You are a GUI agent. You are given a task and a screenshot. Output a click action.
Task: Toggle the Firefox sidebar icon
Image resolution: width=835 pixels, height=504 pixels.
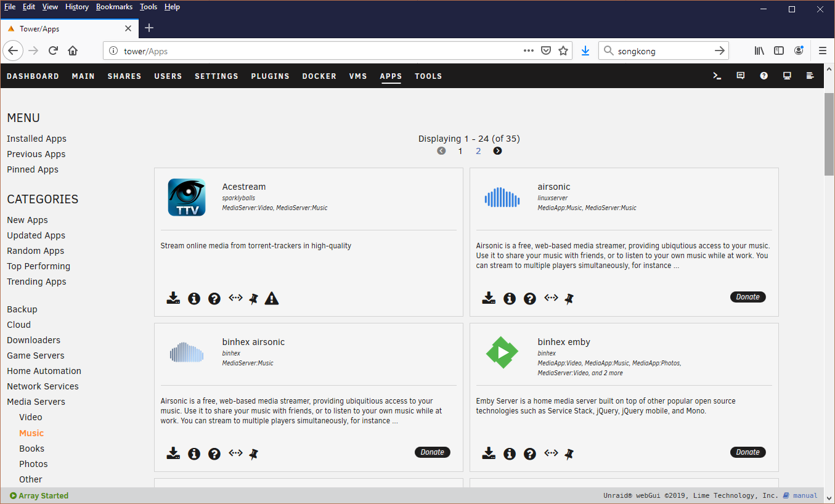779,51
